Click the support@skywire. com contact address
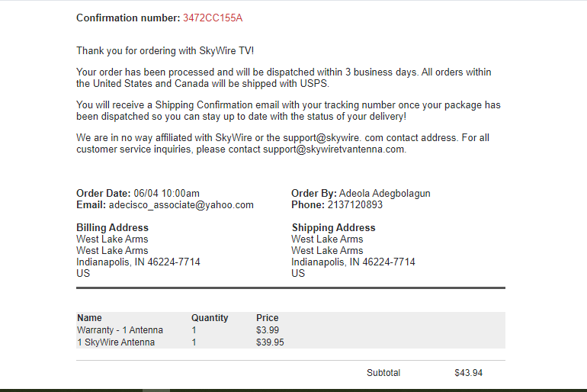The width and height of the screenshot is (587, 392). [333, 138]
